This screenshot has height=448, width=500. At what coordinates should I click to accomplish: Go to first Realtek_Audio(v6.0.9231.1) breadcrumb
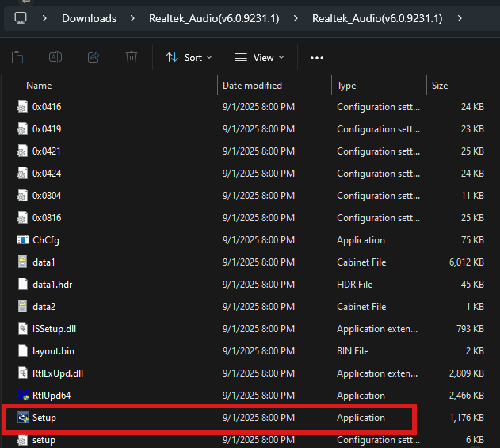pos(214,18)
